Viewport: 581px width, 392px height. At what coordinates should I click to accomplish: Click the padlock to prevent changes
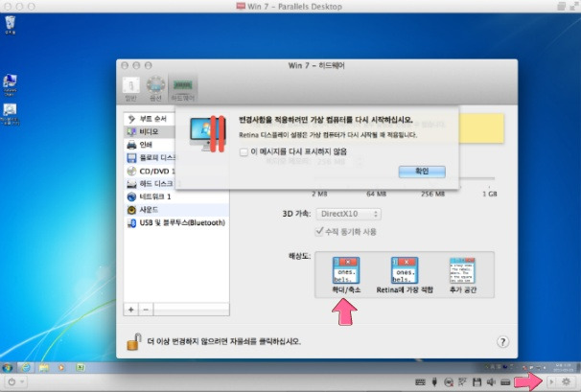[134, 341]
